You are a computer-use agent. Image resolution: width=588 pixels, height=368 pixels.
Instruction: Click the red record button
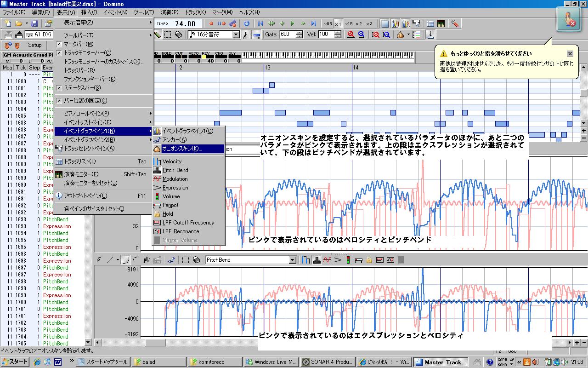pyautogui.click(x=211, y=23)
